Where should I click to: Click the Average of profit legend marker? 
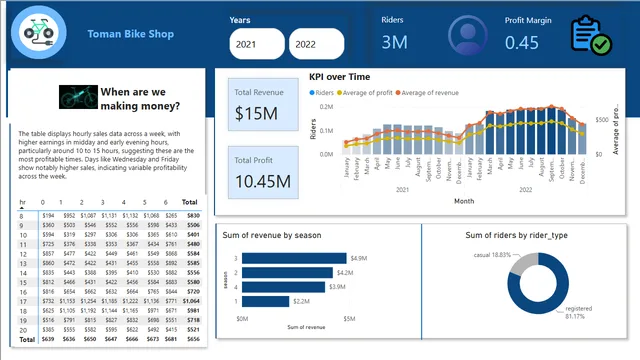[x=339, y=93]
